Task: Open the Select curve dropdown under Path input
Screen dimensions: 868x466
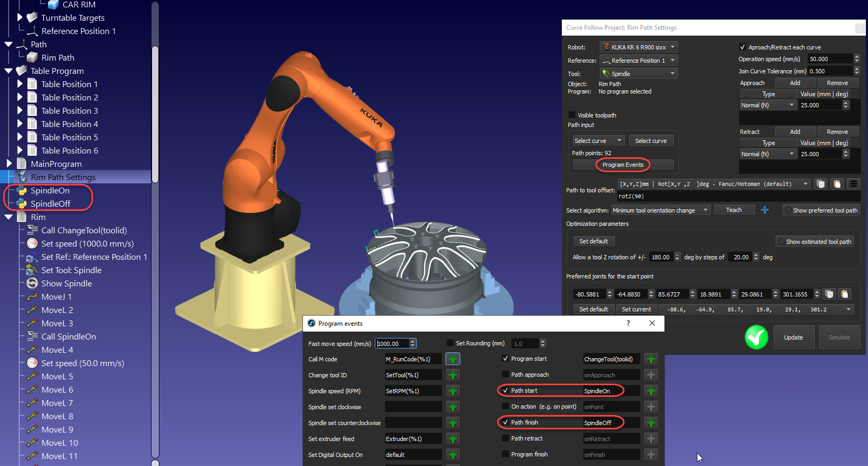Action: click(x=599, y=140)
